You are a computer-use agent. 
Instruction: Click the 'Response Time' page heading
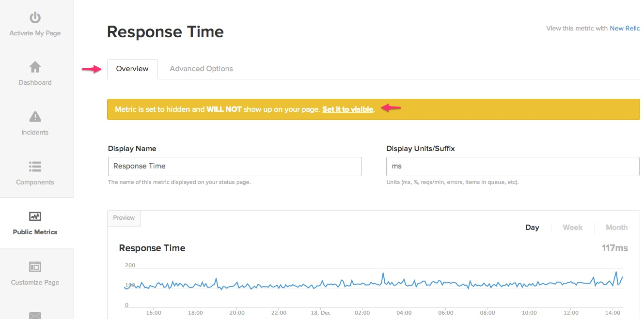[x=165, y=32]
